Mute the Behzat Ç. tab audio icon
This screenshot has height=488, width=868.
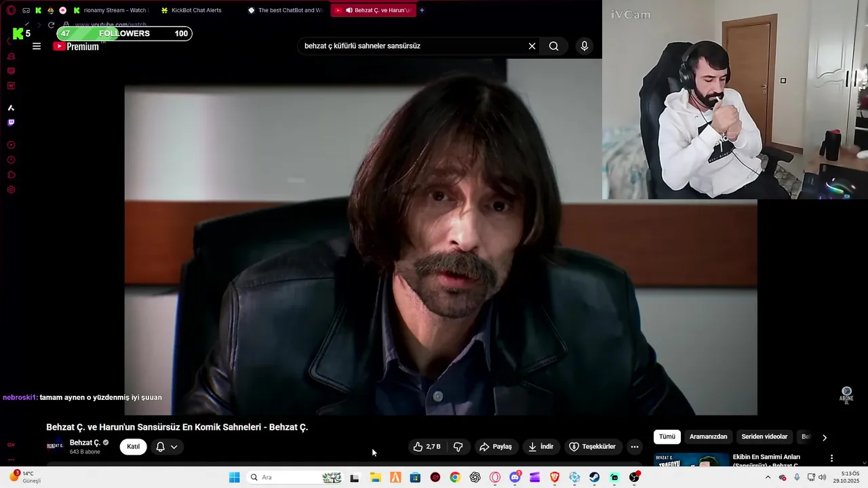coord(349,10)
